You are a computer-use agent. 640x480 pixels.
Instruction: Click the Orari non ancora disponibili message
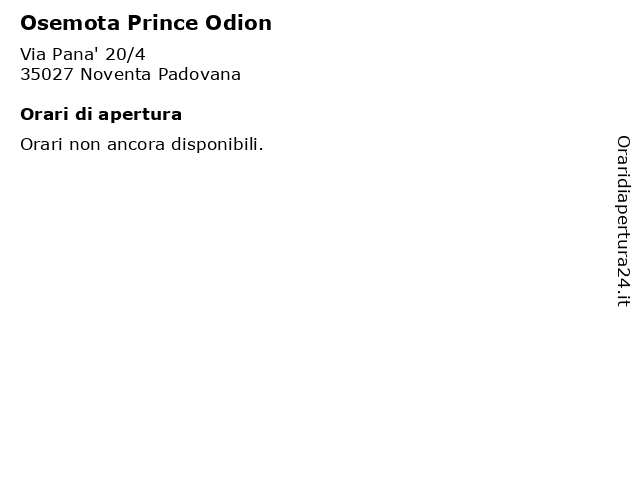(x=142, y=144)
